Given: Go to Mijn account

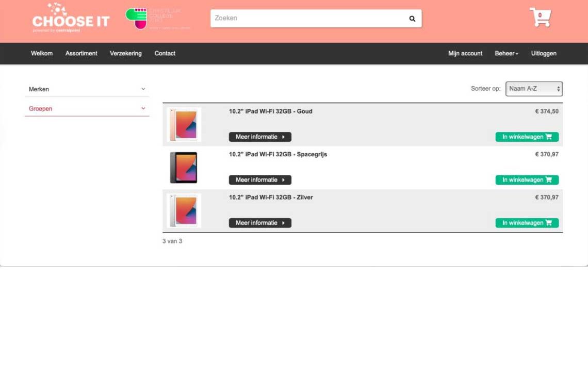Looking at the screenshot, I should [x=465, y=53].
